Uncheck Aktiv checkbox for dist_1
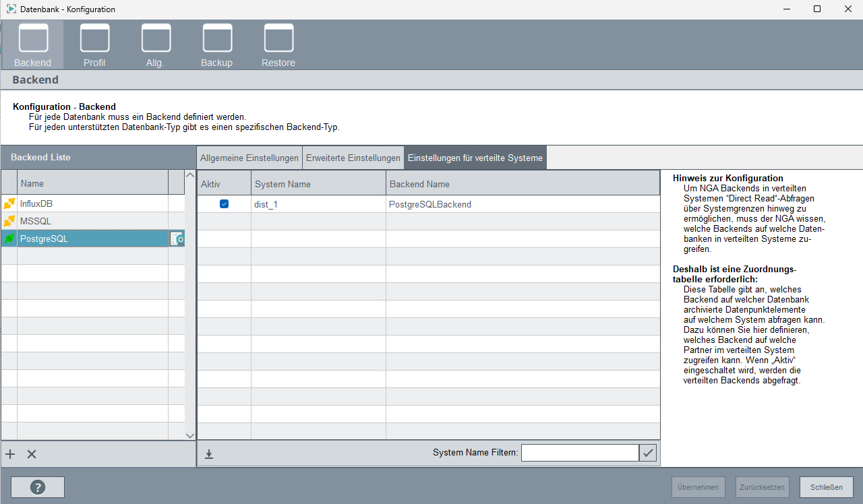The height and width of the screenshot is (504, 863). point(224,204)
